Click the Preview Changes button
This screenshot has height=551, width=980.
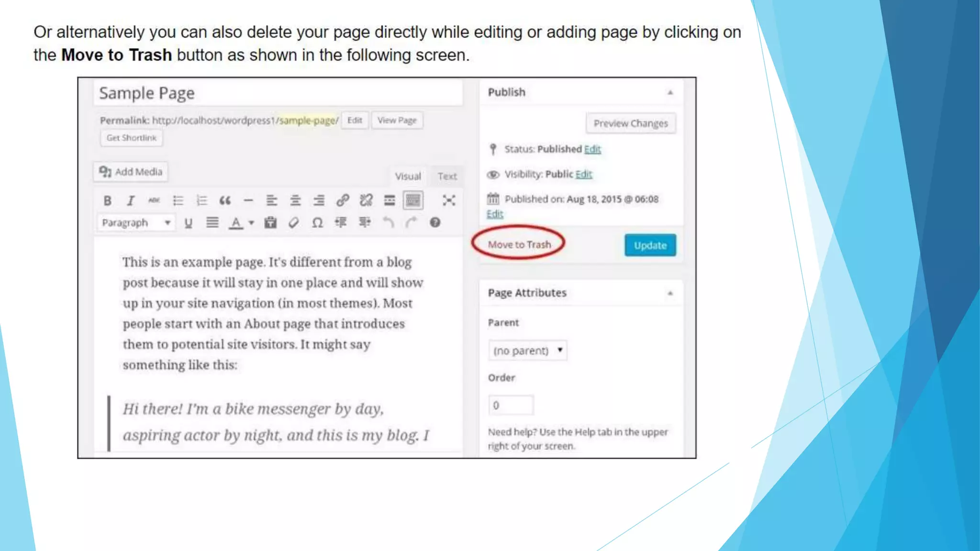[x=631, y=123]
